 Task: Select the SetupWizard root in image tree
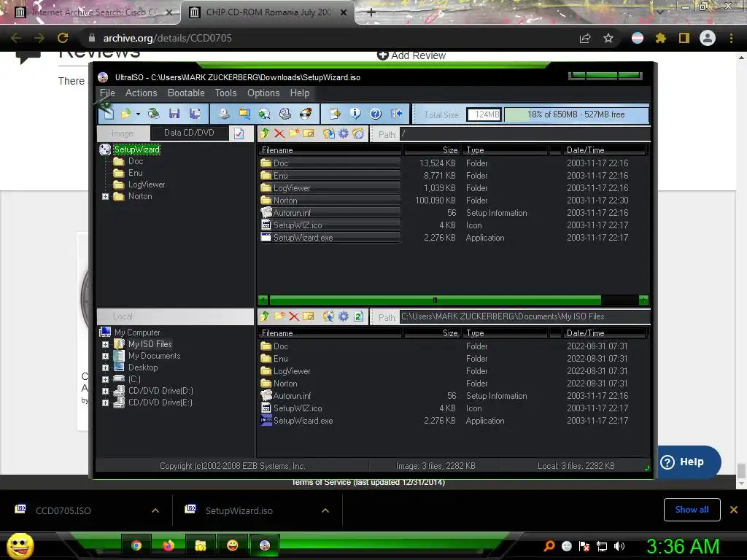coord(136,149)
